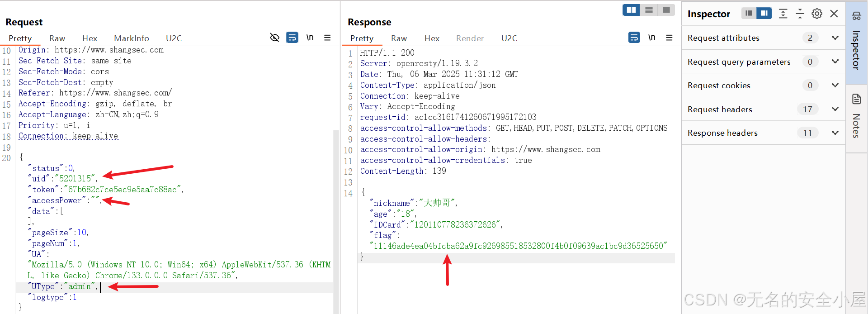This screenshot has width=868, height=314.
Task: Expand Request attributes section
Action: (x=835, y=38)
